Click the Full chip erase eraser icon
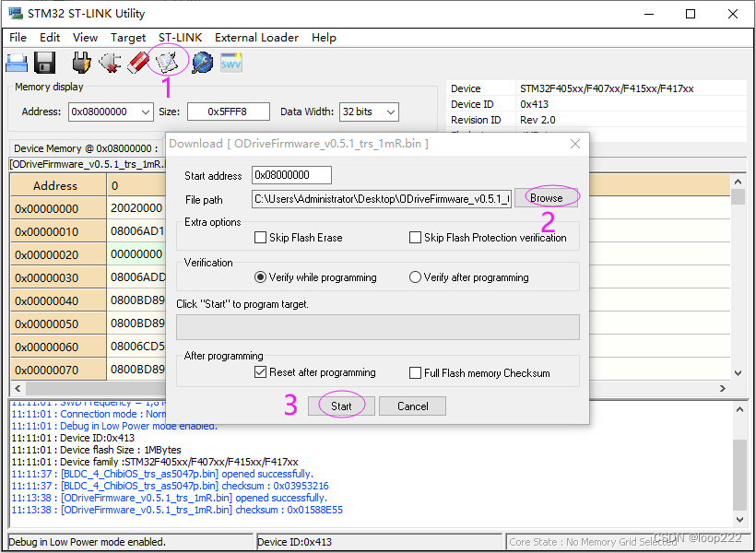The width and height of the screenshot is (756, 553). (x=139, y=63)
